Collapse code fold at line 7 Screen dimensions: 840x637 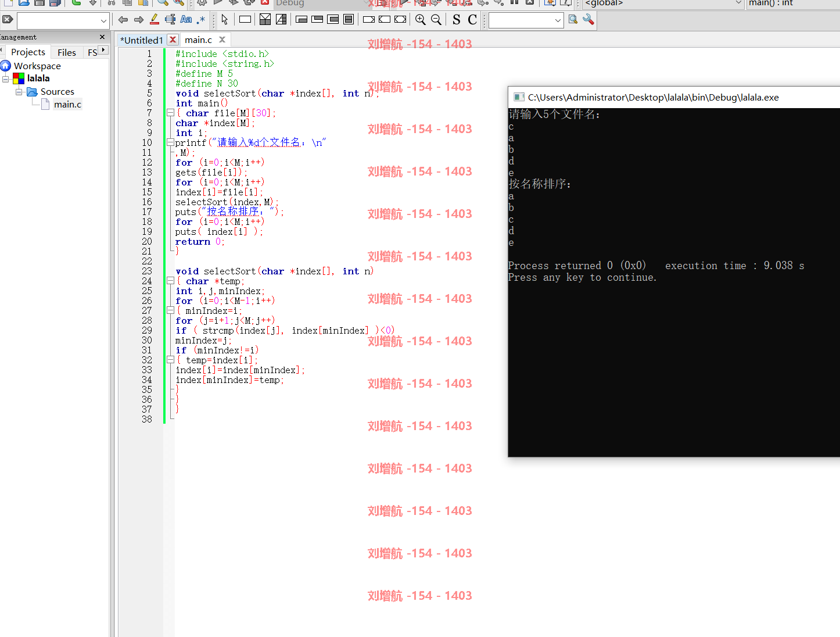pyautogui.click(x=170, y=113)
